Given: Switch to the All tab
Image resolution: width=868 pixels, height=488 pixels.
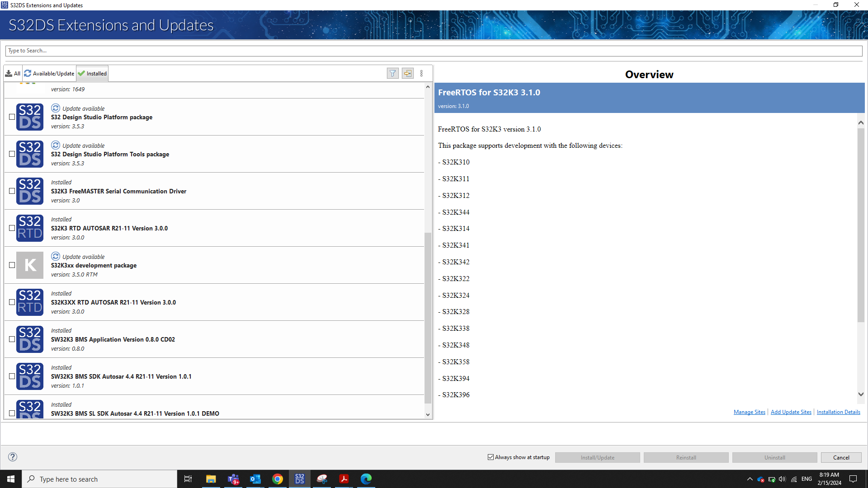Looking at the screenshot, I should click(x=13, y=74).
